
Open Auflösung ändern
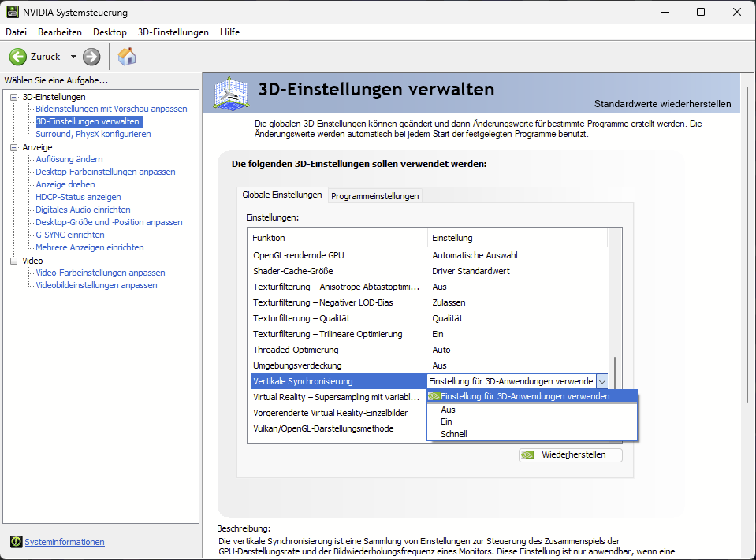(x=69, y=159)
